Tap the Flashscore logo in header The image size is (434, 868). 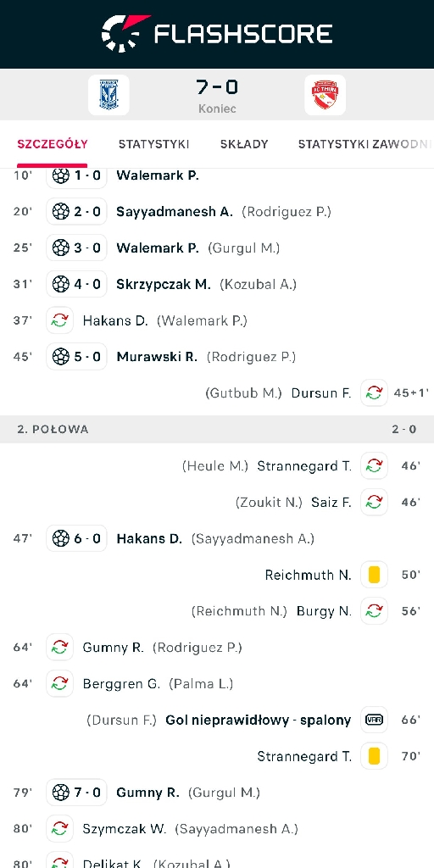coord(217,34)
